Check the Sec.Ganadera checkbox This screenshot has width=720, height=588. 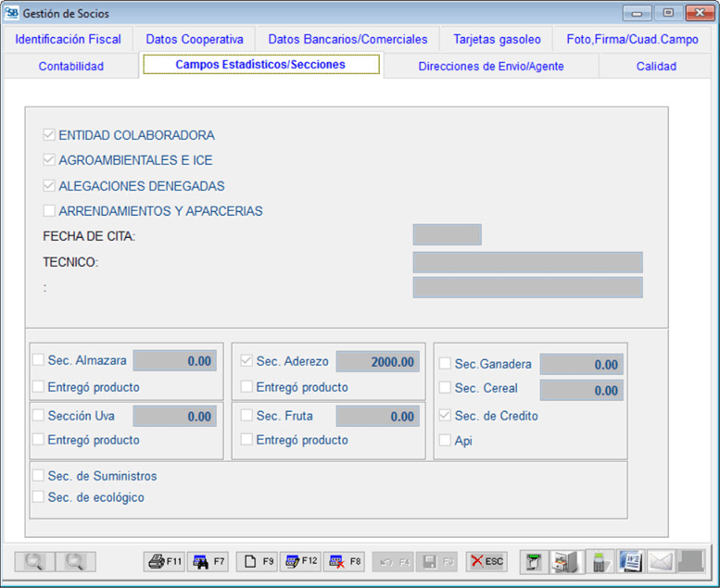click(445, 364)
